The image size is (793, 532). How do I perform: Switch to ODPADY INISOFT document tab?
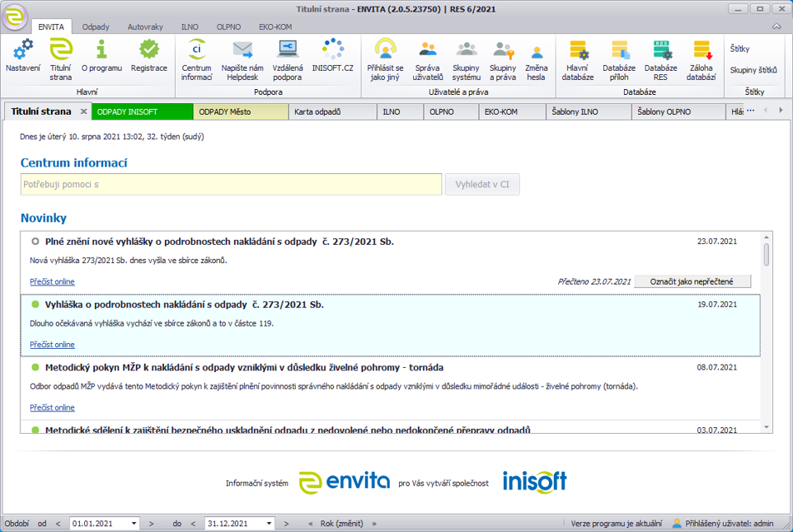142,112
